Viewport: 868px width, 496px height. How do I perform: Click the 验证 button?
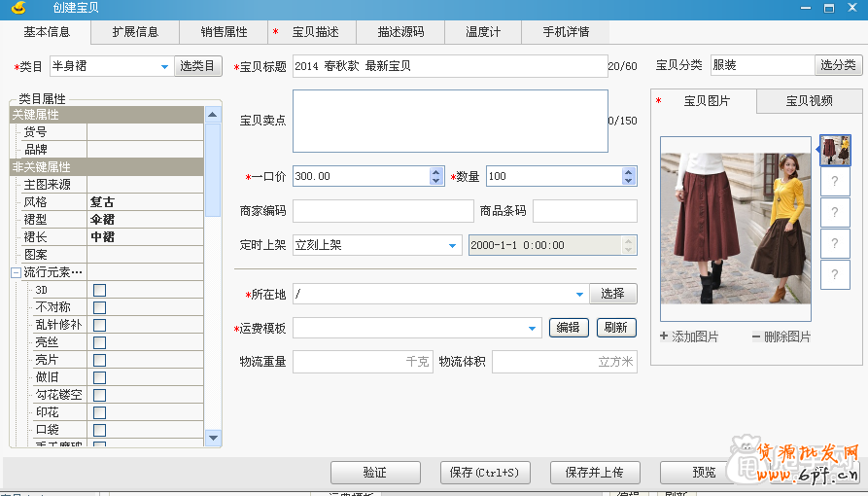(x=374, y=473)
